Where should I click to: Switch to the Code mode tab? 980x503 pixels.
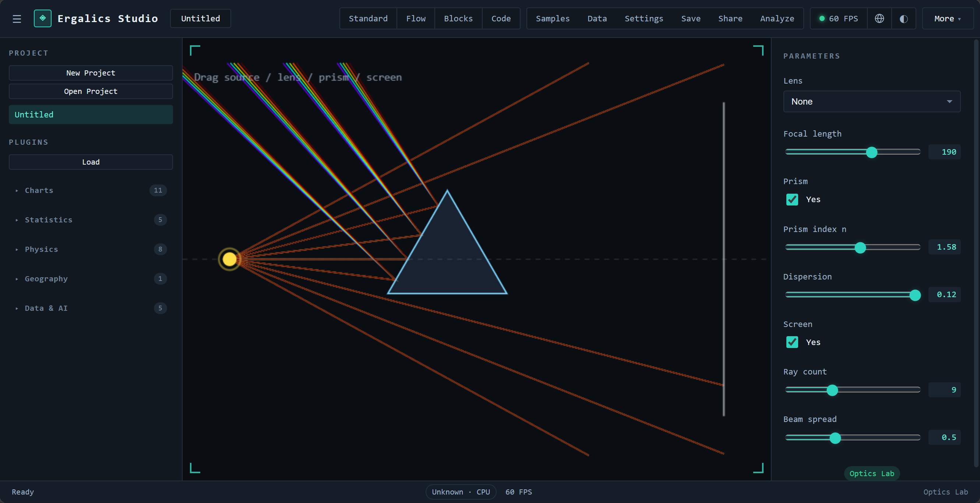click(x=501, y=18)
